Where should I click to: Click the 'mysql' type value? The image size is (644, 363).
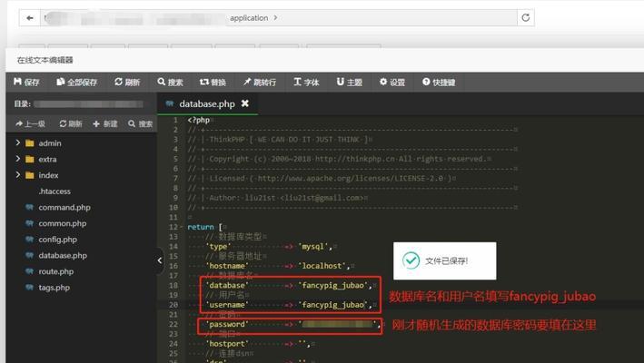click(314, 247)
